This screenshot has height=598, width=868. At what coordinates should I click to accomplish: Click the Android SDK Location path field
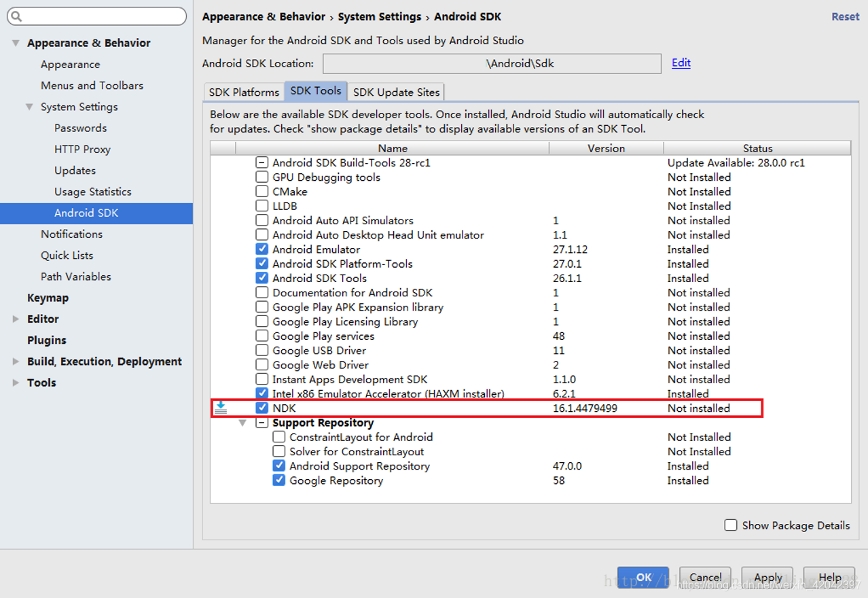pos(492,63)
